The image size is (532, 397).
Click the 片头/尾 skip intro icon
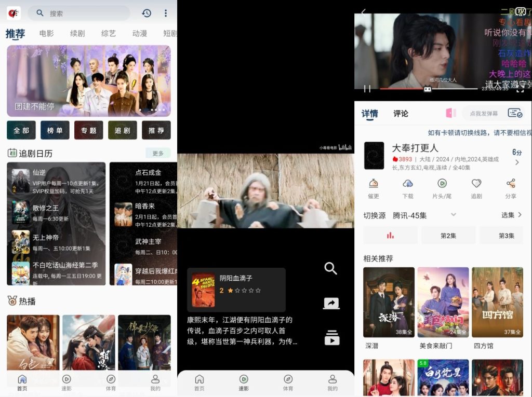coord(442,183)
